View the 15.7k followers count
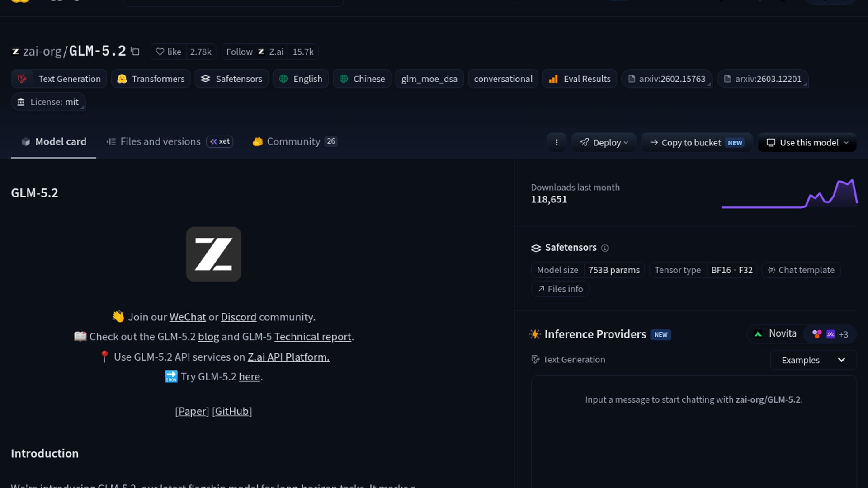Viewport: 868px width, 488px height. click(303, 52)
